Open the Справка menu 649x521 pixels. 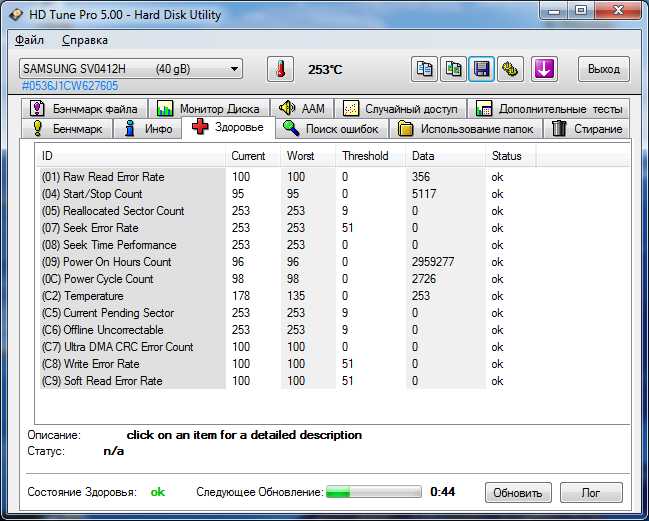85,40
